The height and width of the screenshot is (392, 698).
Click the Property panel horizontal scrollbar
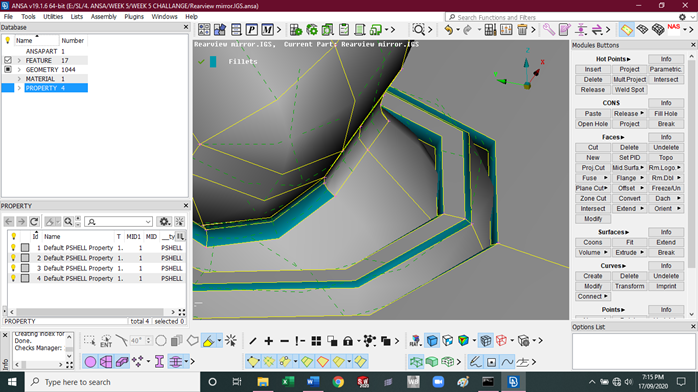click(x=90, y=312)
